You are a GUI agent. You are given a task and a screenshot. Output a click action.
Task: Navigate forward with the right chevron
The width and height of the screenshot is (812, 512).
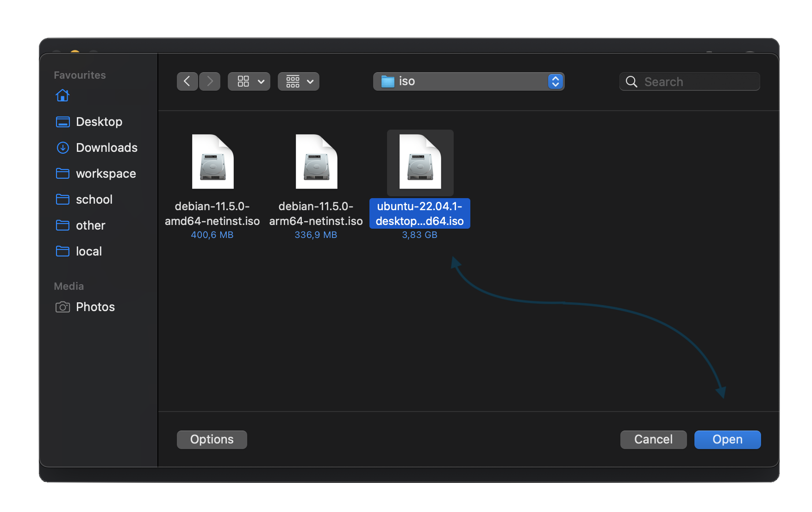tap(210, 81)
